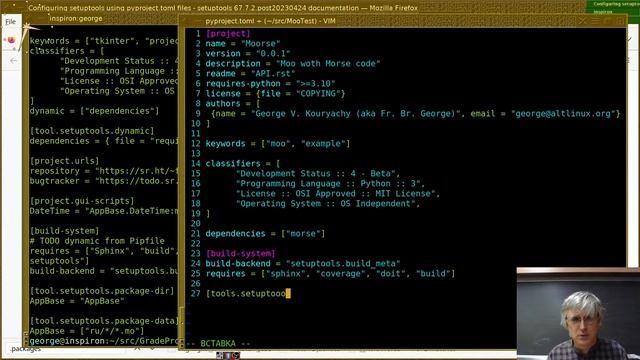Click the requires-python = ">=3.10" line
The height and width of the screenshot is (360, 640).
[x=270, y=83]
